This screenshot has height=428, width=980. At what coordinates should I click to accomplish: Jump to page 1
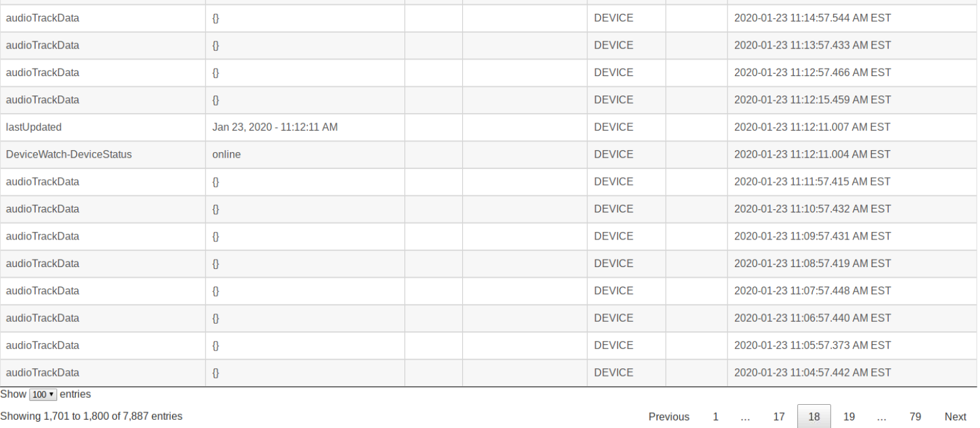tap(716, 417)
